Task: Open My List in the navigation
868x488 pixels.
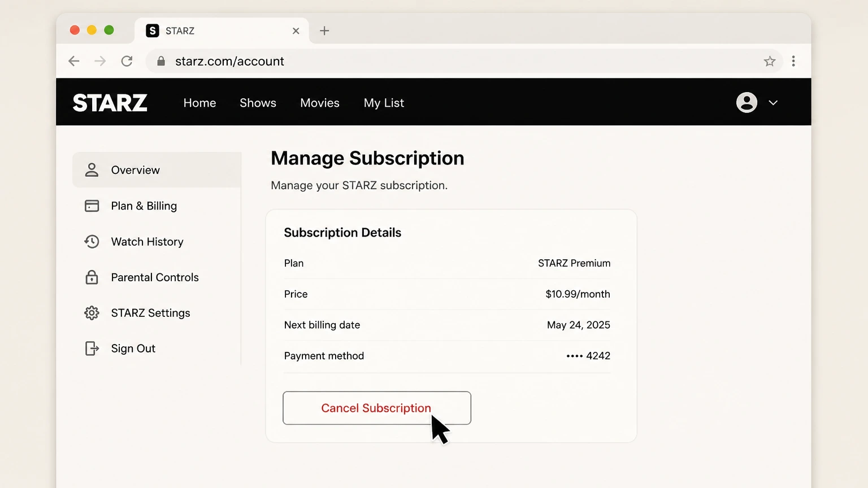Action: tap(384, 103)
